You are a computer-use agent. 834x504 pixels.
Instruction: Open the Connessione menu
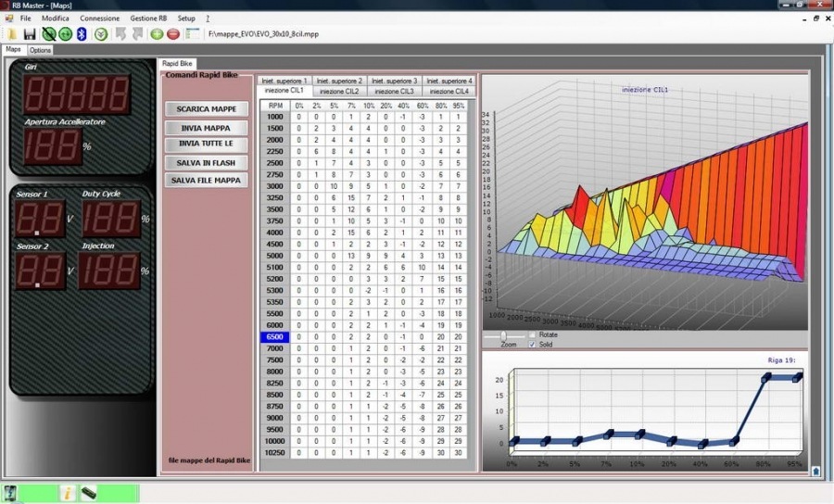coord(99,19)
